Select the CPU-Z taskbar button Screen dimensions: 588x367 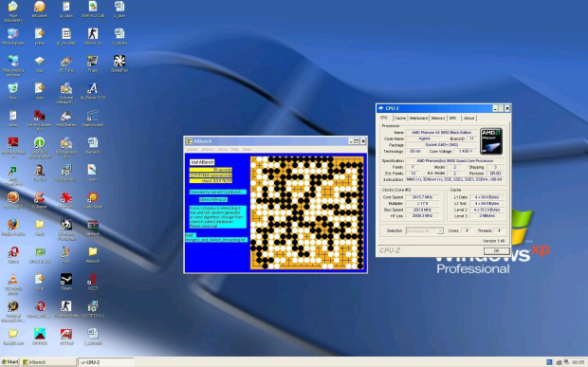[106, 362]
